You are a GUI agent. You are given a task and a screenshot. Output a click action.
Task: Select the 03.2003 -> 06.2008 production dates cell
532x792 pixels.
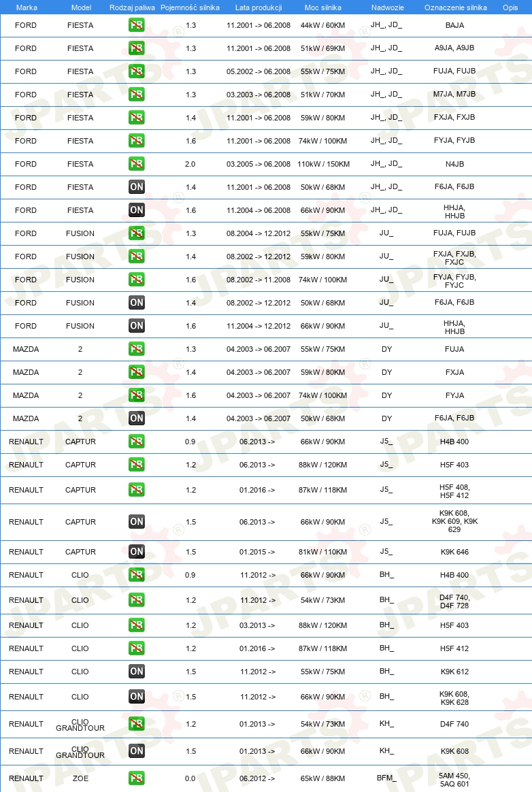(258, 95)
